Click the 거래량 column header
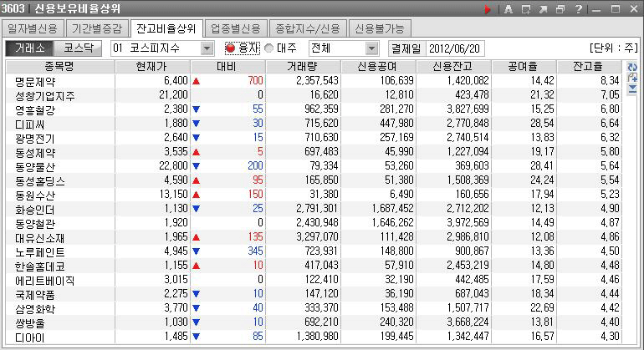Viewport: 644px width, 350px height. pyautogui.click(x=304, y=67)
